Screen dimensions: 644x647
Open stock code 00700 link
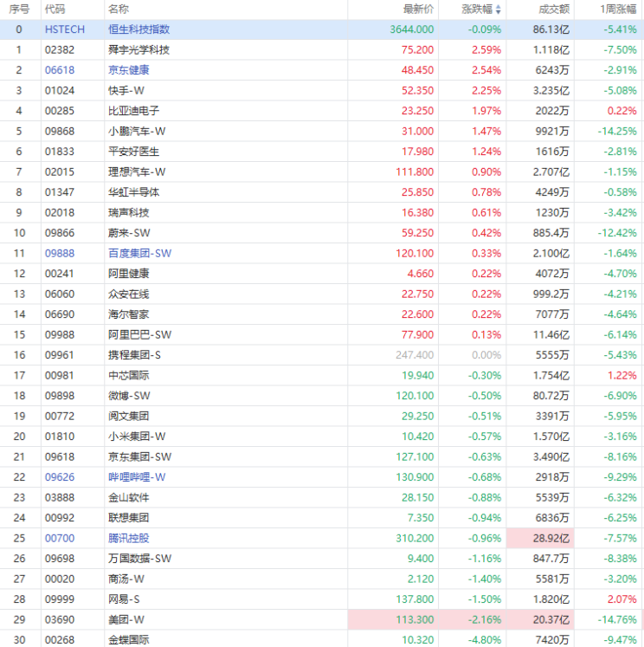tap(60, 539)
